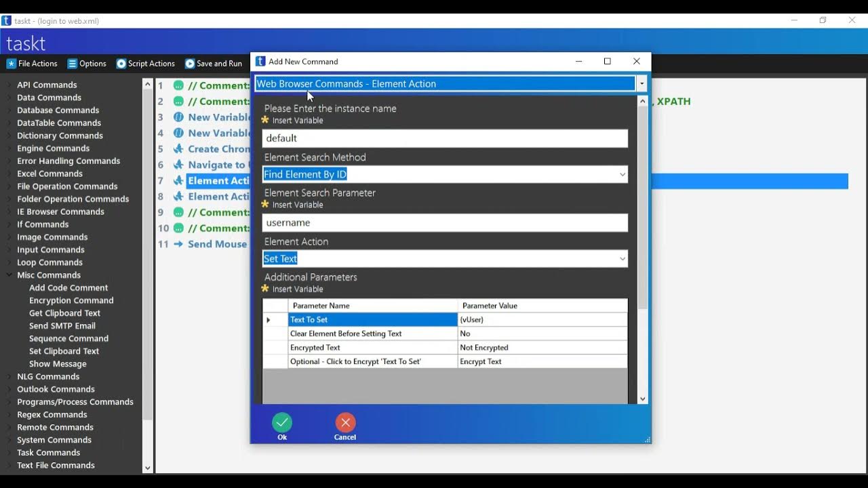
Task: Select Set Clipboard Text command
Action: [64, 351]
